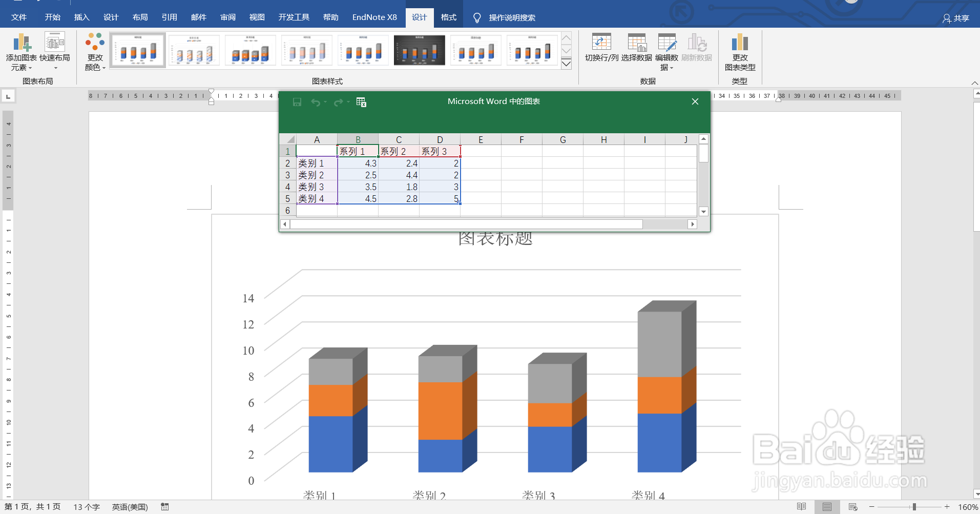This screenshot has width=980, height=514.
Task: Open Add Chart Element menu
Action: 21,52
